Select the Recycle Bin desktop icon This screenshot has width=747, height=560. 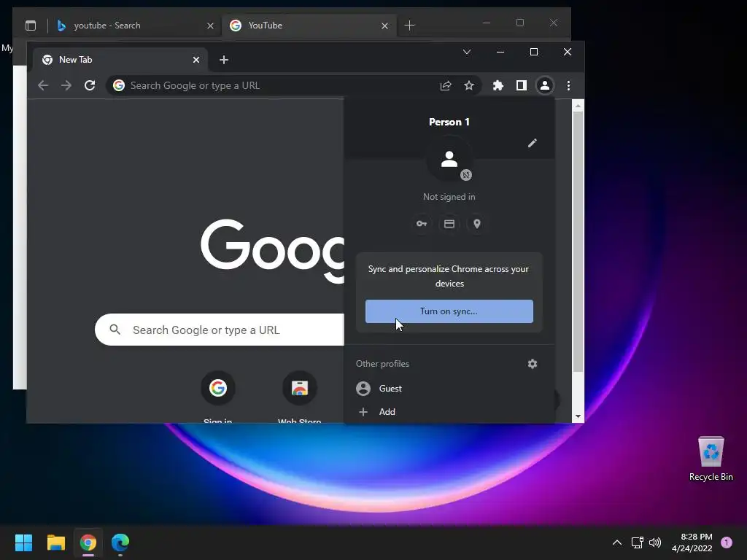pos(711,459)
